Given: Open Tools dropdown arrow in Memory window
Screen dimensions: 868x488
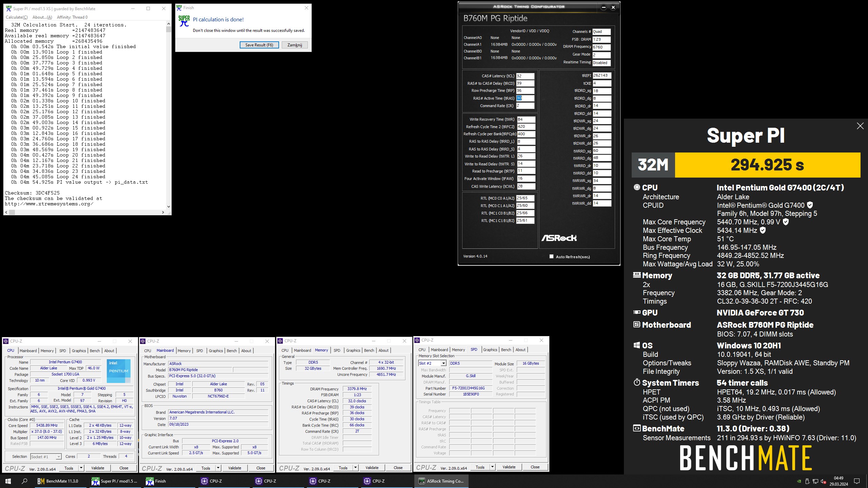Looking at the screenshot, I should (x=355, y=468).
